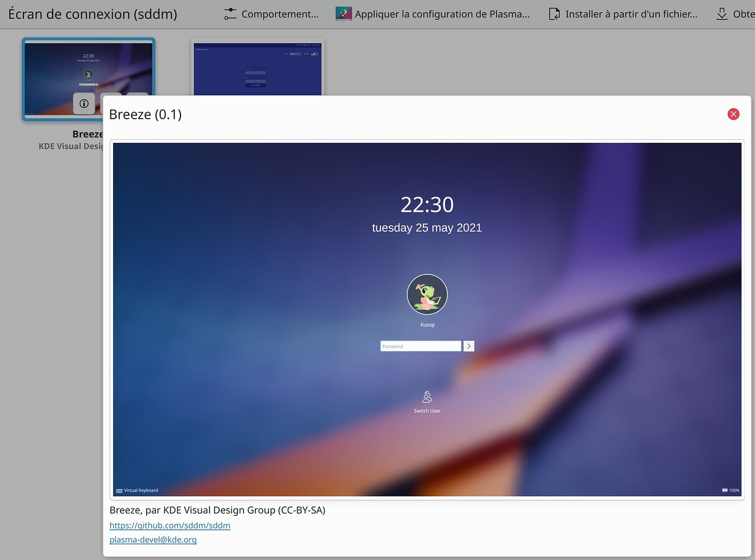Click the battery 100% indicator in preview
The width and height of the screenshot is (755, 560).
730,491
